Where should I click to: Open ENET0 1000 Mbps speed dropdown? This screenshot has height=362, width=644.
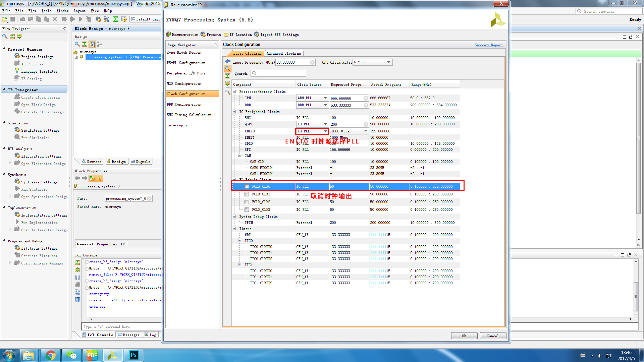coord(349,131)
